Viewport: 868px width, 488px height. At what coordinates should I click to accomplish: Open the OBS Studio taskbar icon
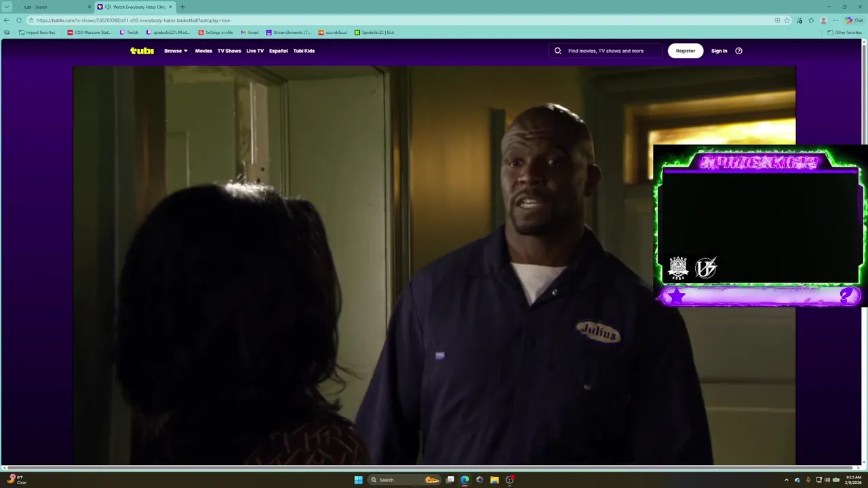(509, 480)
